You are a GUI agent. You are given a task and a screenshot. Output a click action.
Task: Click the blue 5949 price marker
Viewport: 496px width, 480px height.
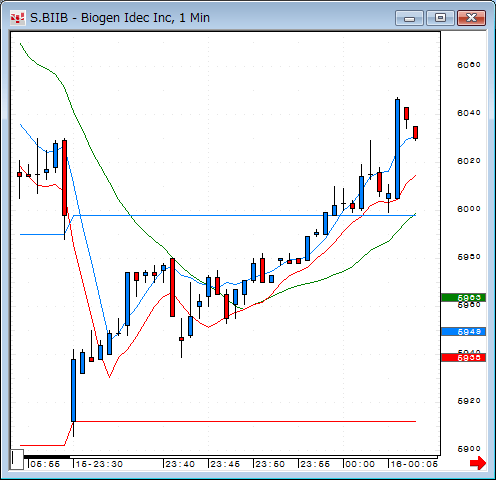coord(463,332)
